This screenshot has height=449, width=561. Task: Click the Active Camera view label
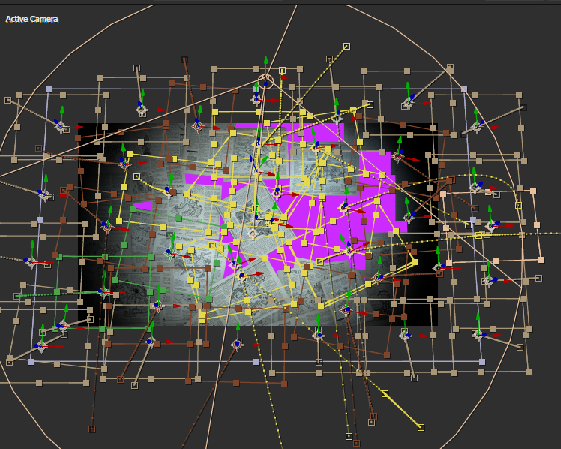pyautogui.click(x=32, y=19)
